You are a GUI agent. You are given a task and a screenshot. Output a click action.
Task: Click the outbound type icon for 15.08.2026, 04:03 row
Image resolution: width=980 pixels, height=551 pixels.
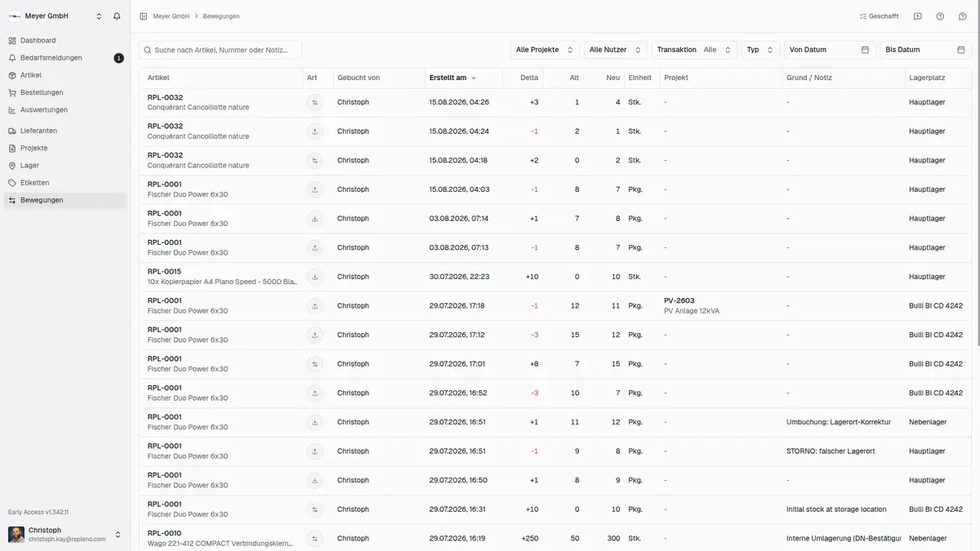click(315, 189)
